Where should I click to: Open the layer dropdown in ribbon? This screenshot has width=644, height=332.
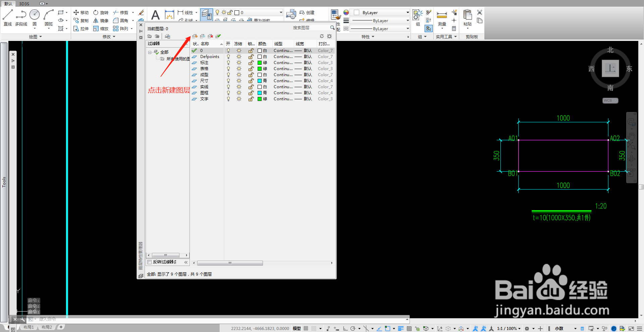pos(281,12)
